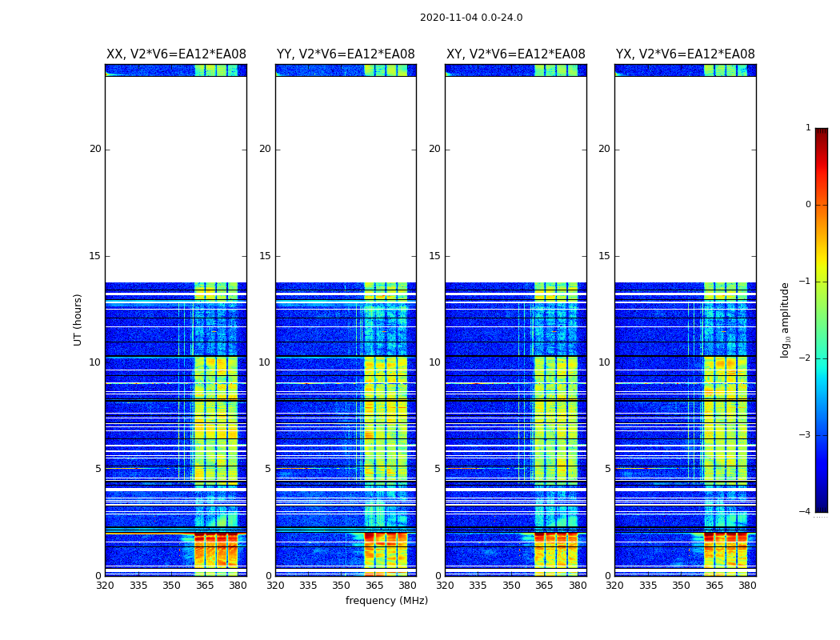Click the colorbar tick label -2
This screenshot has width=840, height=640.
tap(805, 358)
